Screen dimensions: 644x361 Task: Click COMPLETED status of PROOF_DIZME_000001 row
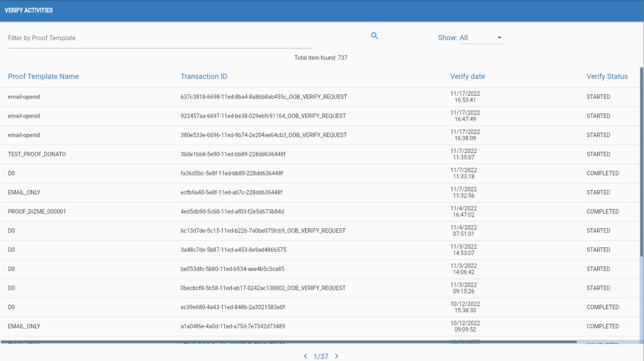tap(603, 211)
